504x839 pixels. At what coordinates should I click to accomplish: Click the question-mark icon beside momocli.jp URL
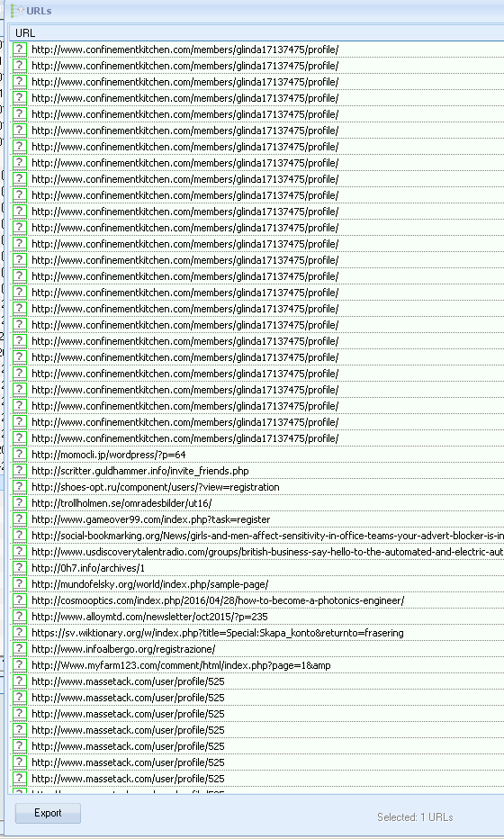point(20,455)
